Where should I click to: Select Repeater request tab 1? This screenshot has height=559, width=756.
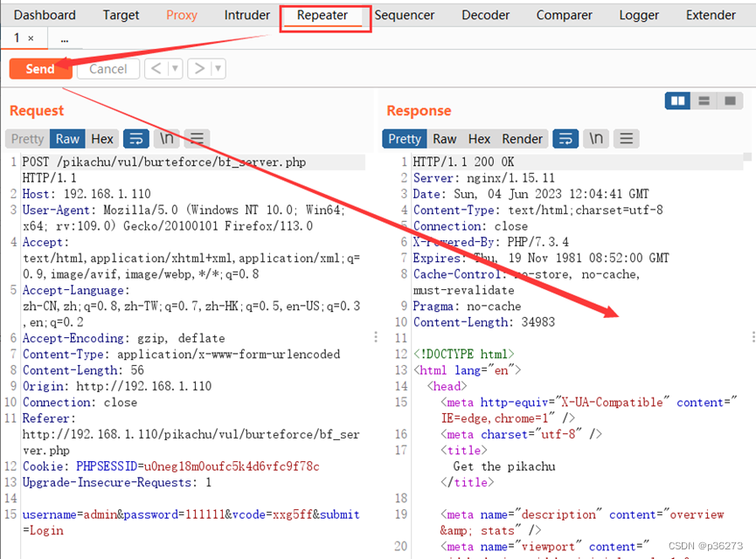pyautogui.click(x=17, y=38)
